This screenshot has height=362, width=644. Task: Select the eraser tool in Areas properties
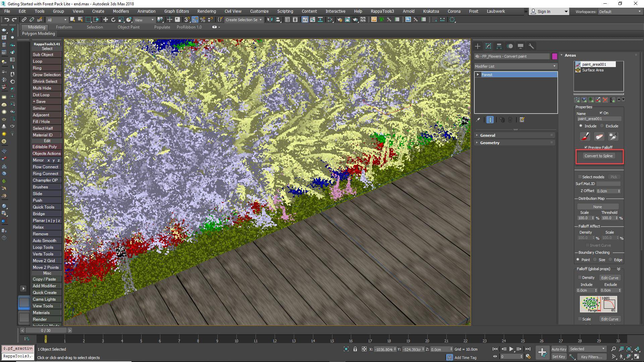[599, 136]
